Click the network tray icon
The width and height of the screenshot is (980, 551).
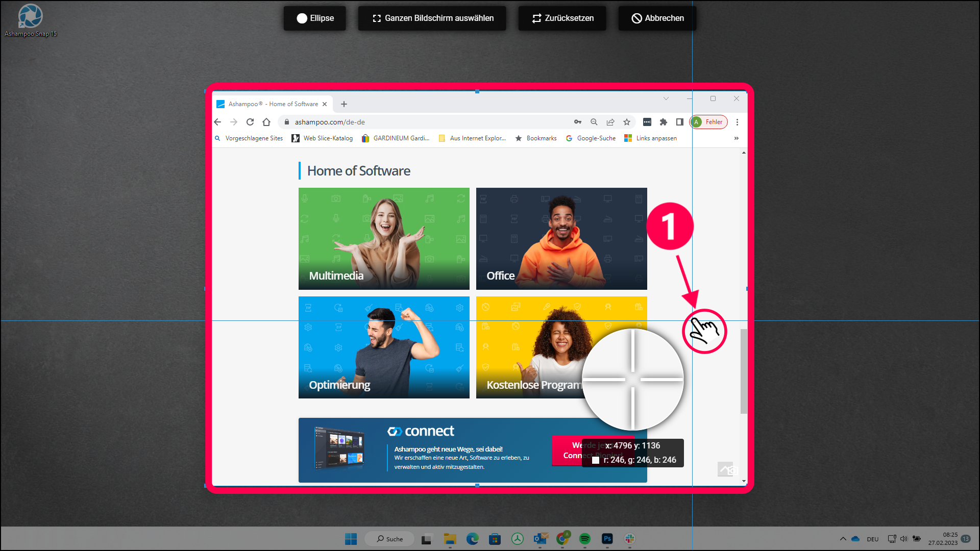coord(892,539)
